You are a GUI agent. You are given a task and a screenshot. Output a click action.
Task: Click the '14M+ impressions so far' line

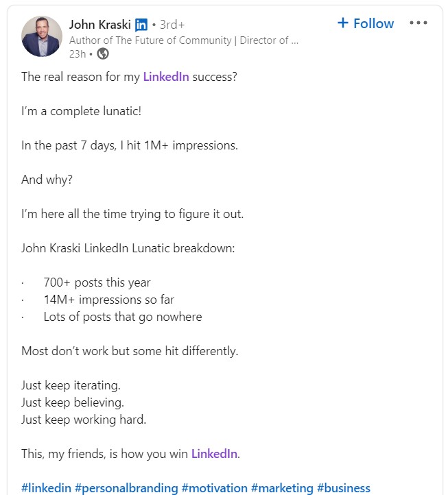[109, 300]
